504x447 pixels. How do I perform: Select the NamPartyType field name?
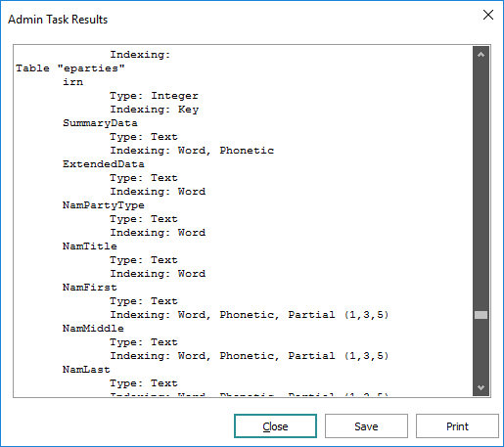[104, 205]
